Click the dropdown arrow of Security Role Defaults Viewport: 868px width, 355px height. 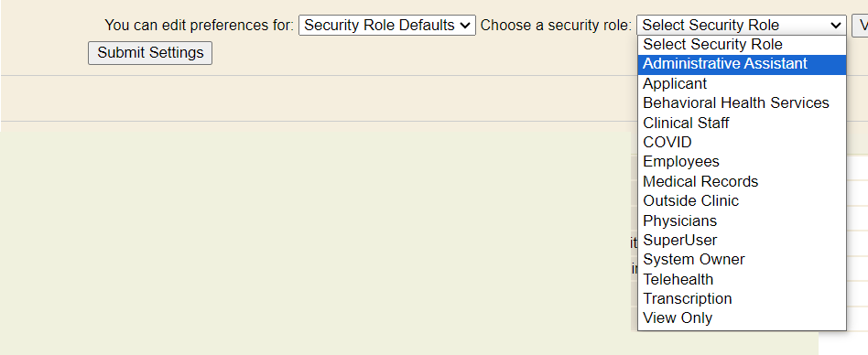pyautogui.click(x=466, y=26)
